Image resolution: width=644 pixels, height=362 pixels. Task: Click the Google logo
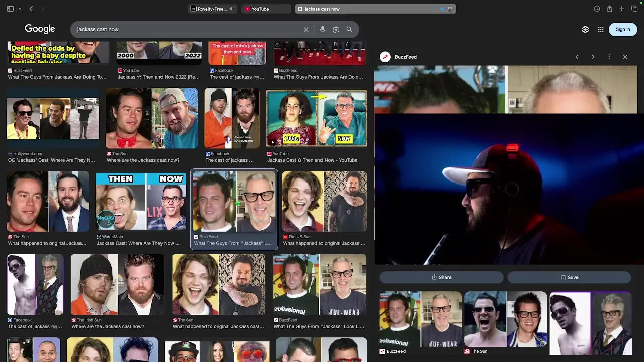click(x=40, y=29)
